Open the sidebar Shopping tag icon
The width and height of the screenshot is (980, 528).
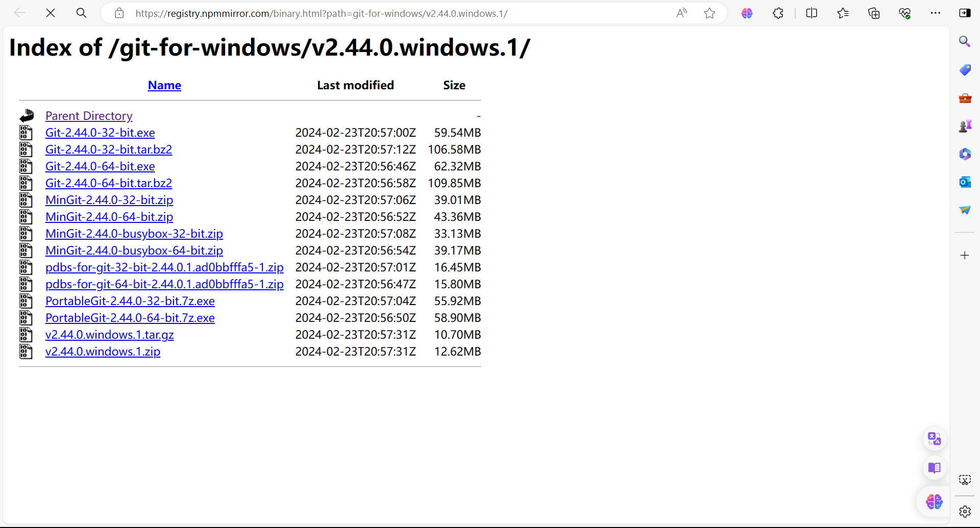965,70
